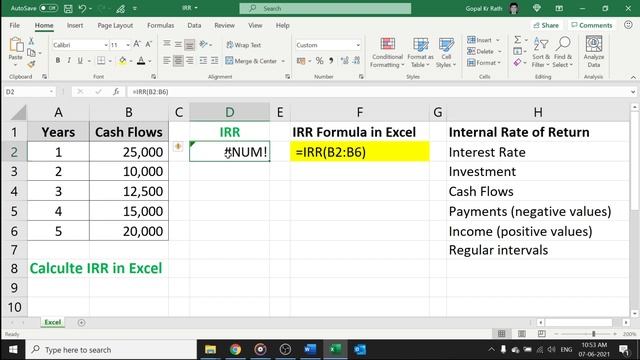640x360 pixels.
Task: Open the Windows Start button
Action: click(x=13, y=350)
